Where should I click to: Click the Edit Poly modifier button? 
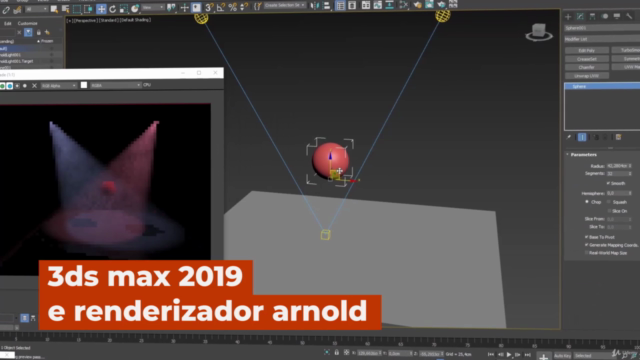click(587, 51)
